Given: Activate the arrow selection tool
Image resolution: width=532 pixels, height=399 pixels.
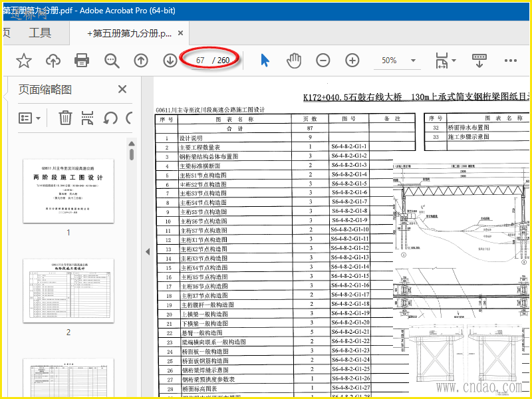Looking at the screenshot, I should point(265,61).
